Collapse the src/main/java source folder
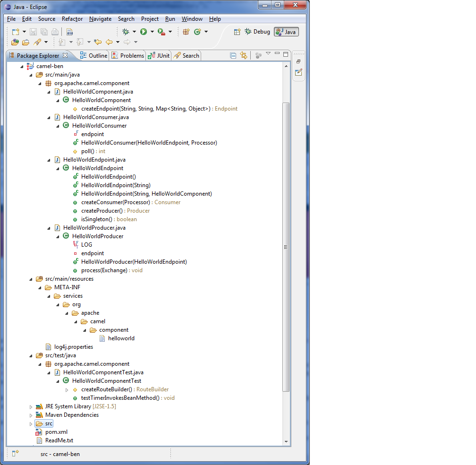 pos(31,75)
